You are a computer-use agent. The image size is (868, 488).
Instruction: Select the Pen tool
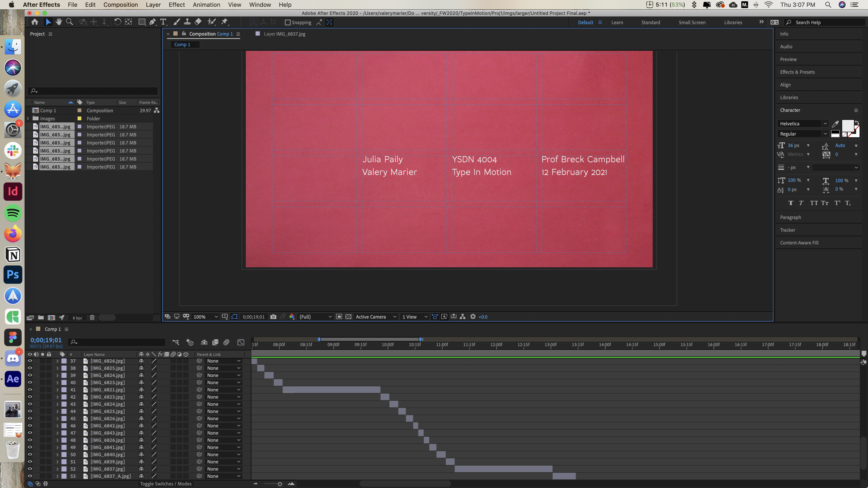[x=153, y=22]
